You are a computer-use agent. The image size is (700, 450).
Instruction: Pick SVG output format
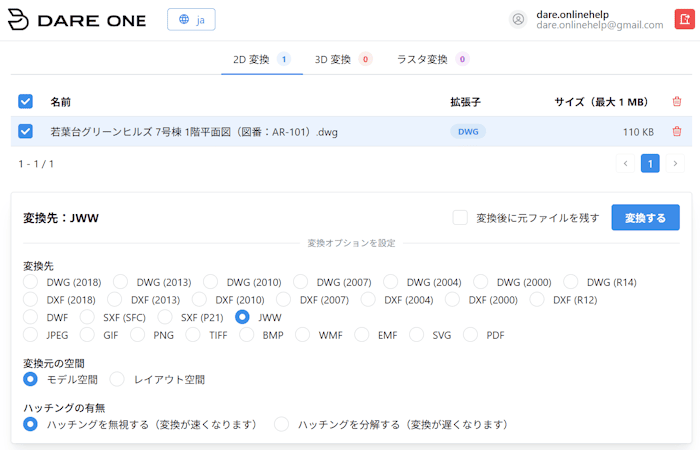[x=417, y=335]
